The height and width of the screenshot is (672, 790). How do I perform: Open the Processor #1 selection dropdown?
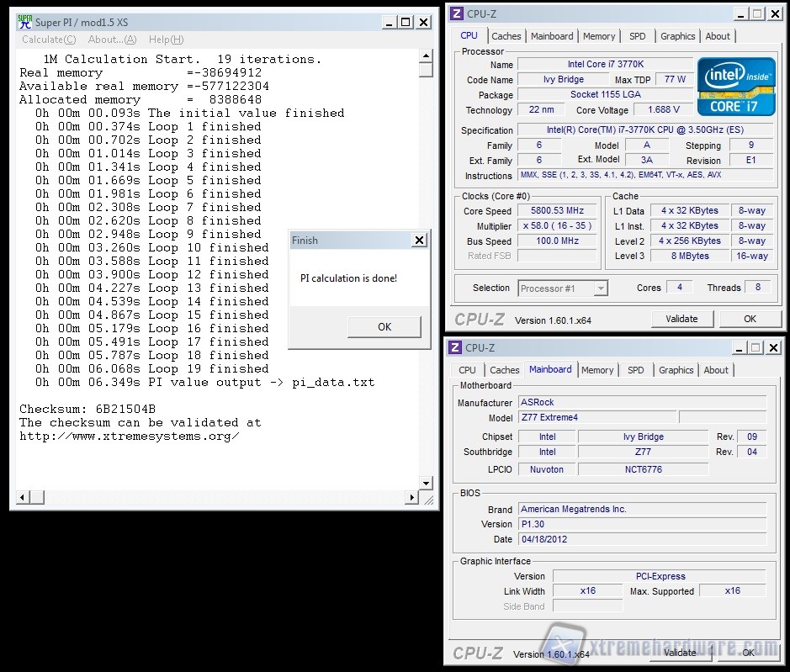coord(563,288)
